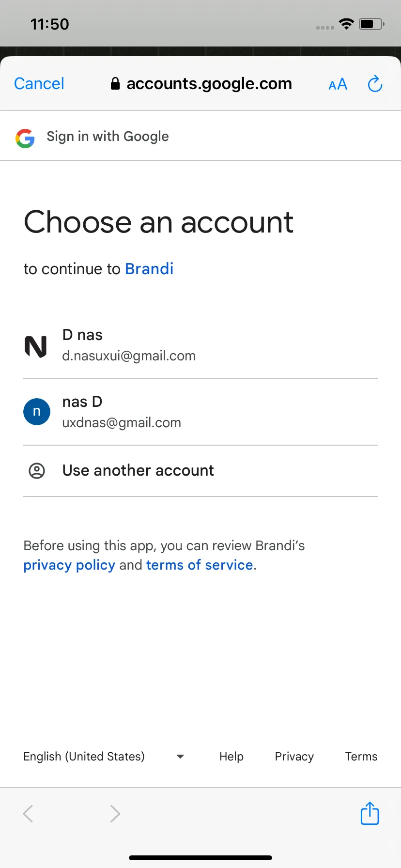The width and height of the screenshot is (401, 868).
Task: Tap the lock icon in address bar
Action: (115, 84)
